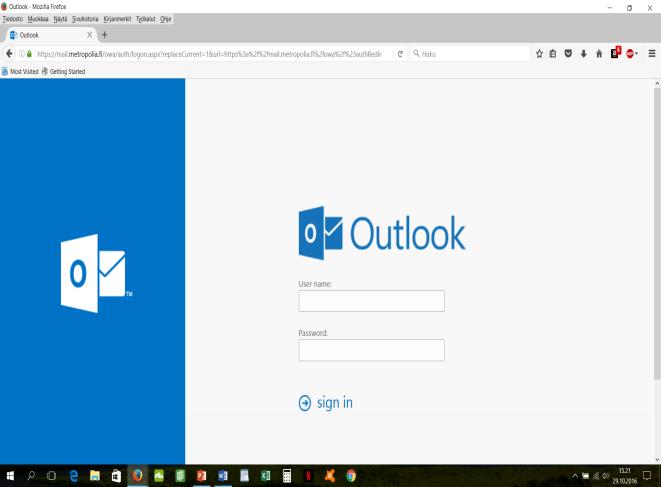The image size is (661, 487).
Task: Open the Firefox hamburger menu
Action: 652,54
